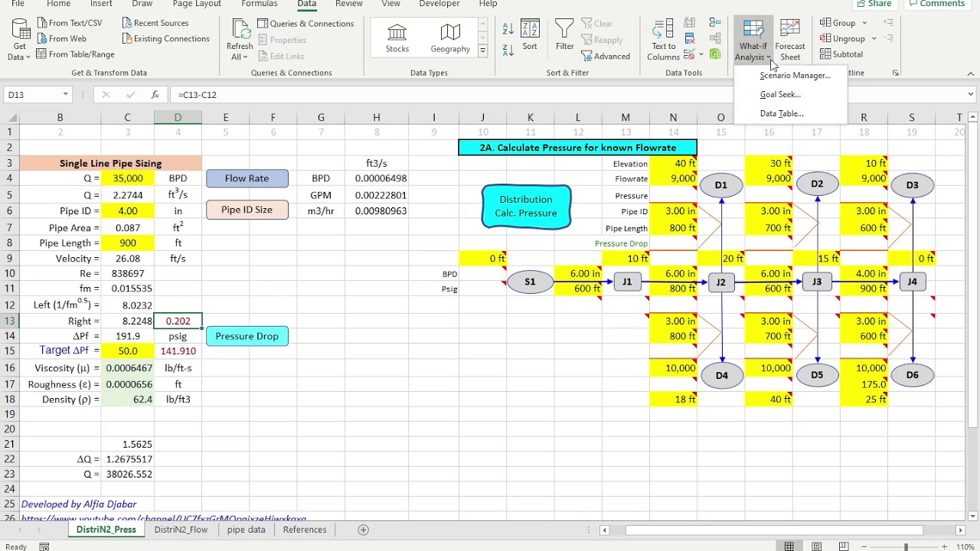Select Normal view in status bar
The height and width of the screenshot is (551, 980).
[x=789, y=546]
